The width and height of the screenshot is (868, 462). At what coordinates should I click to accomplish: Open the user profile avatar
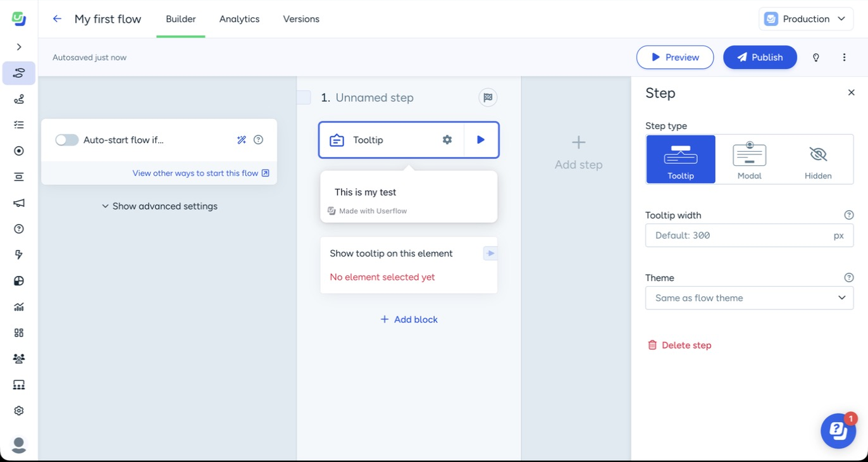tap(19, 445)
